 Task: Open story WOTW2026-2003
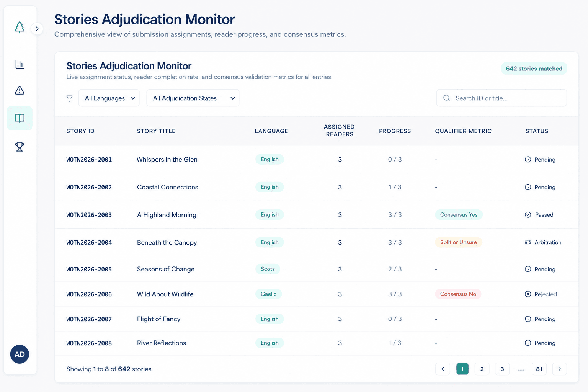(x=89, y=215)
